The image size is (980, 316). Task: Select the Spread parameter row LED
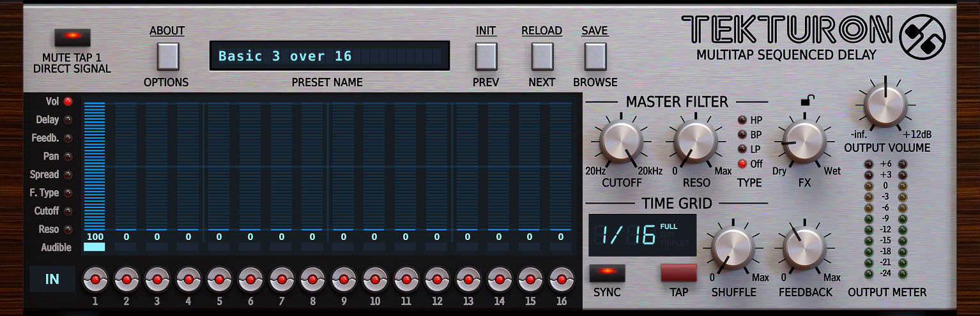coord(68,174)
